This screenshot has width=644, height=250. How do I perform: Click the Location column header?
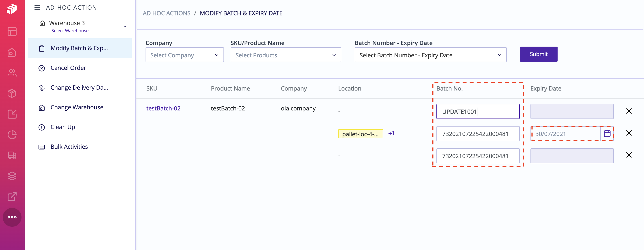pos(350,88)
